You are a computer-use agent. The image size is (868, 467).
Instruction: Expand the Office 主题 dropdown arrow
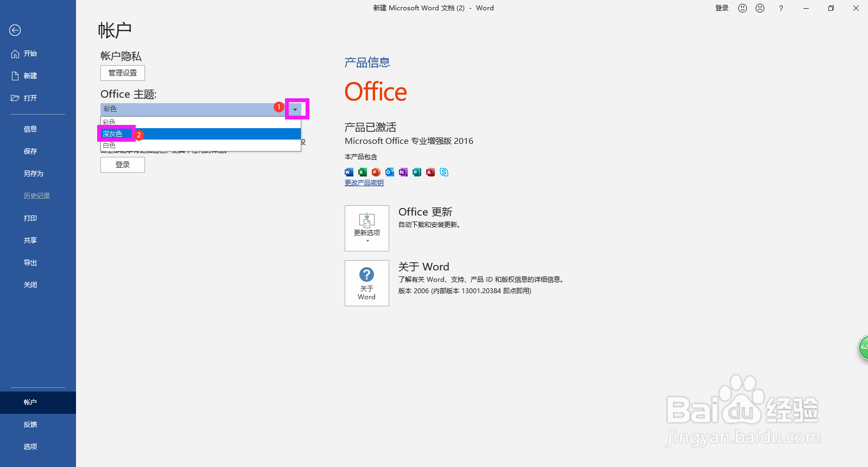pos(295,109)
